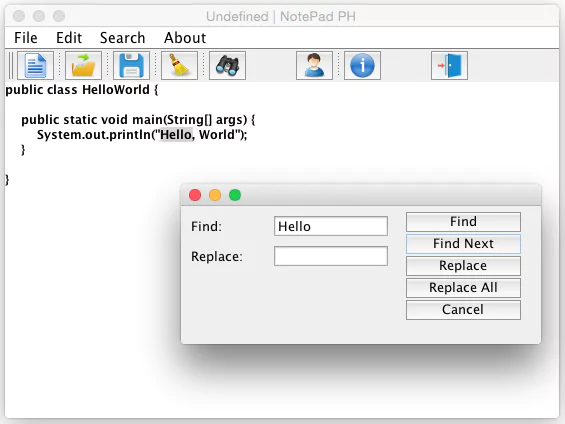Open the Search menu
Image resolution: width=565 pixels, height=424 pixels.
pyautogui.click(x=123, y=38)
